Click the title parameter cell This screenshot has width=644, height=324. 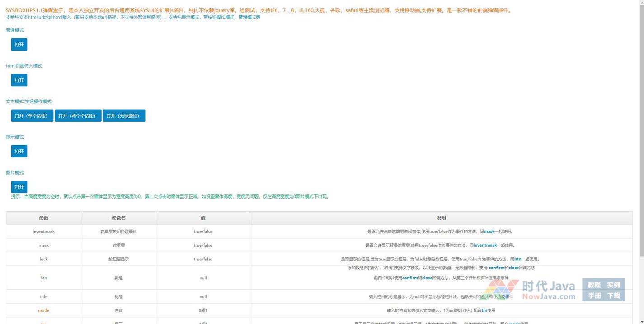coord(43,296)
